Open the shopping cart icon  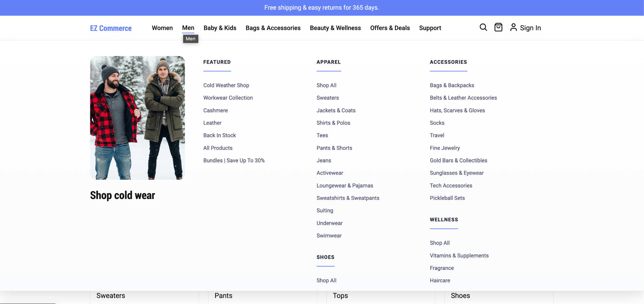[498, 28]
